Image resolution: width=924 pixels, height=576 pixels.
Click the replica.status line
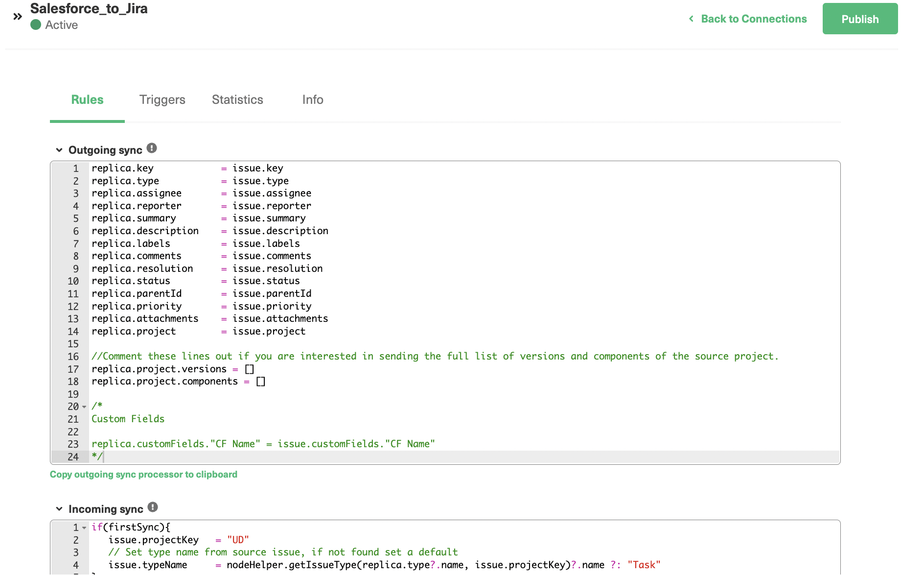pos(196,281)
